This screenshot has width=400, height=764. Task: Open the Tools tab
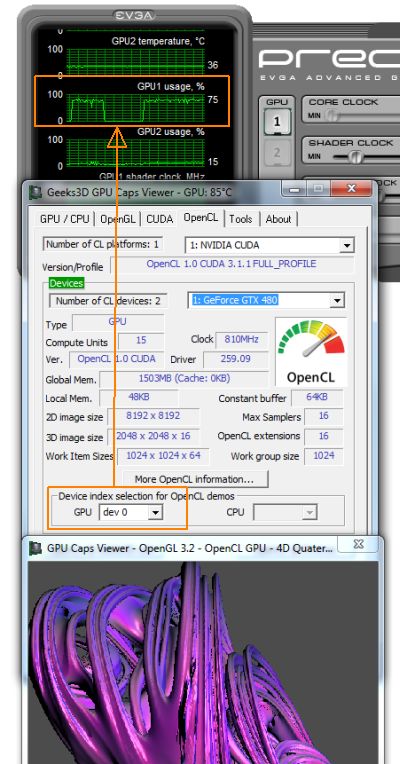pyautogui.click(x=241, y=219)
